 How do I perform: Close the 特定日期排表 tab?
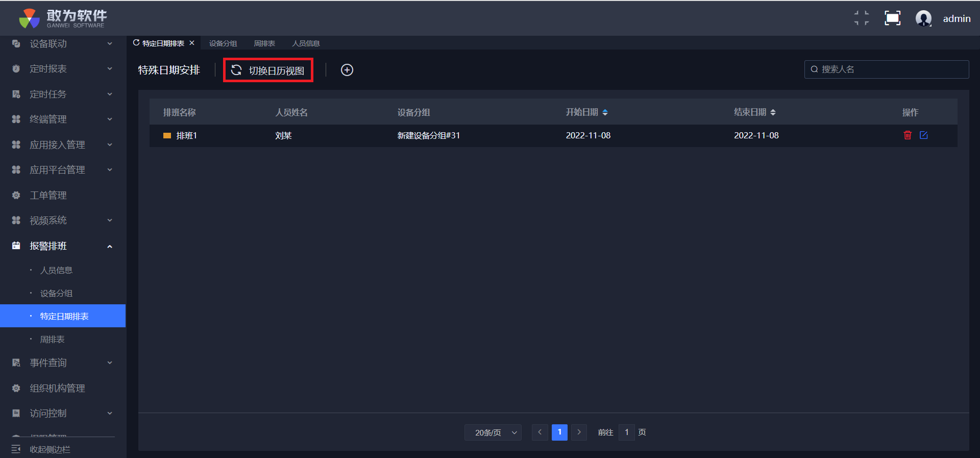[x=192, y=43]
